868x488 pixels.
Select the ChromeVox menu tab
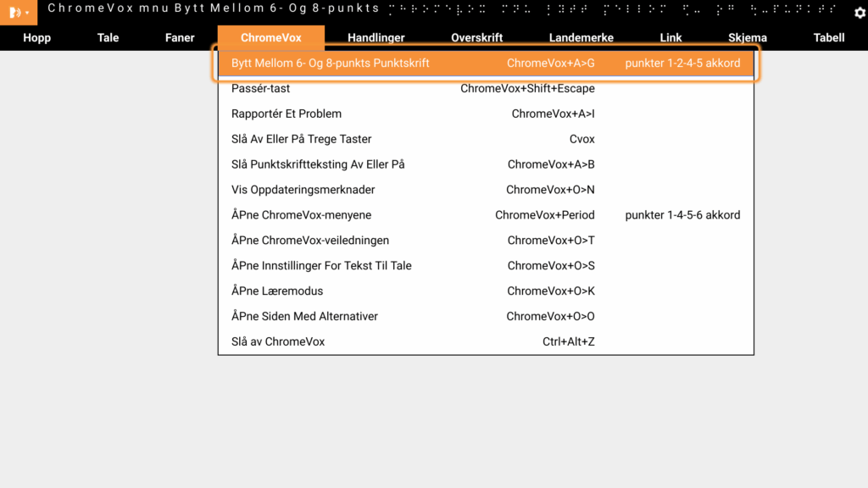271,37
